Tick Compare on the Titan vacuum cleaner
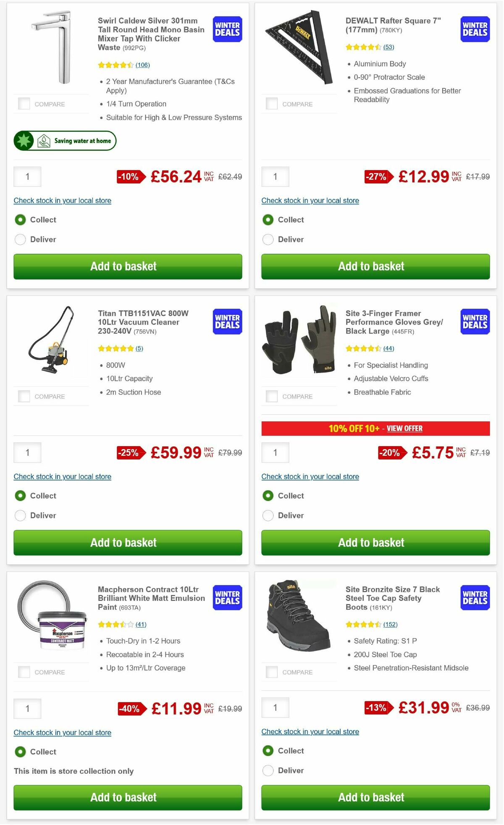This screenshot has width=504, height=825. coord(24,395)
